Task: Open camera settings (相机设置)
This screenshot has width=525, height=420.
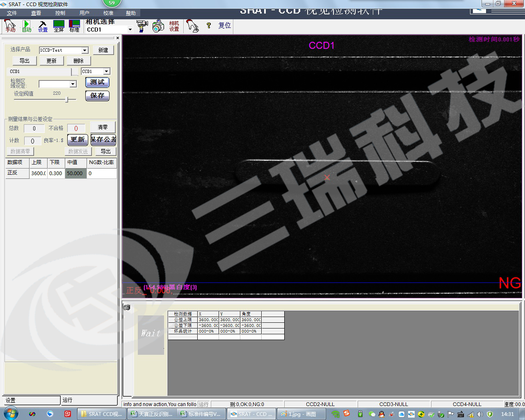Action: click(174, 26)
